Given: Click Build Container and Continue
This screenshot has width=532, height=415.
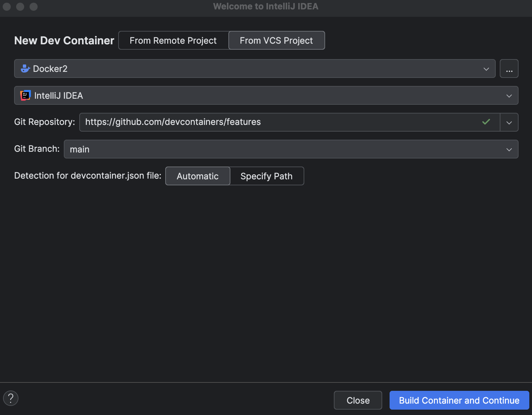Looking at the screenshot, I should [x=459, y=400].
